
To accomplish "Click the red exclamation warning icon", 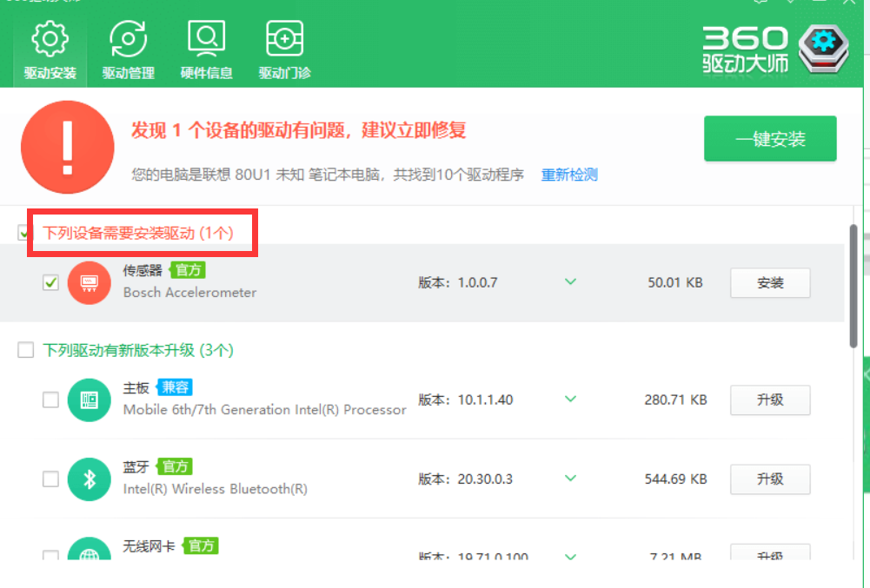I will coord(68,147).
